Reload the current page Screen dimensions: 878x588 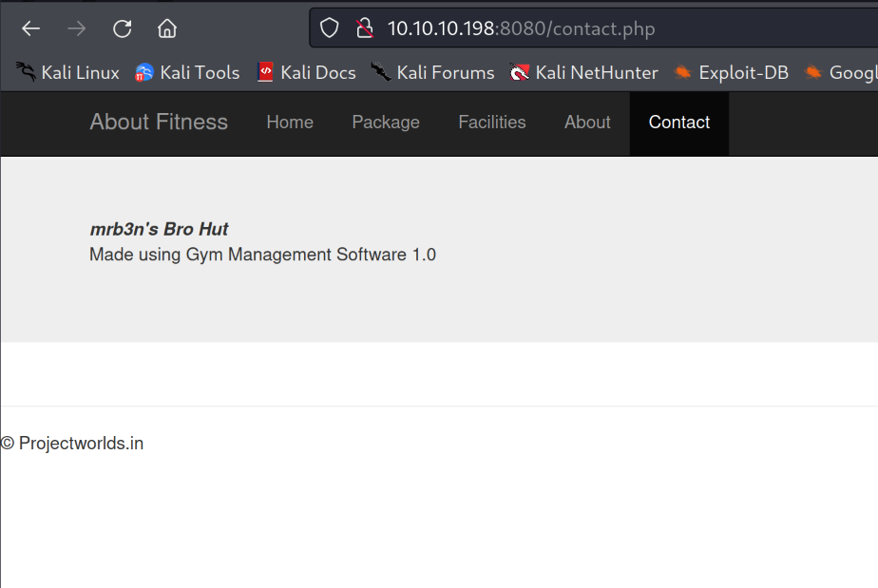[122, 28]
